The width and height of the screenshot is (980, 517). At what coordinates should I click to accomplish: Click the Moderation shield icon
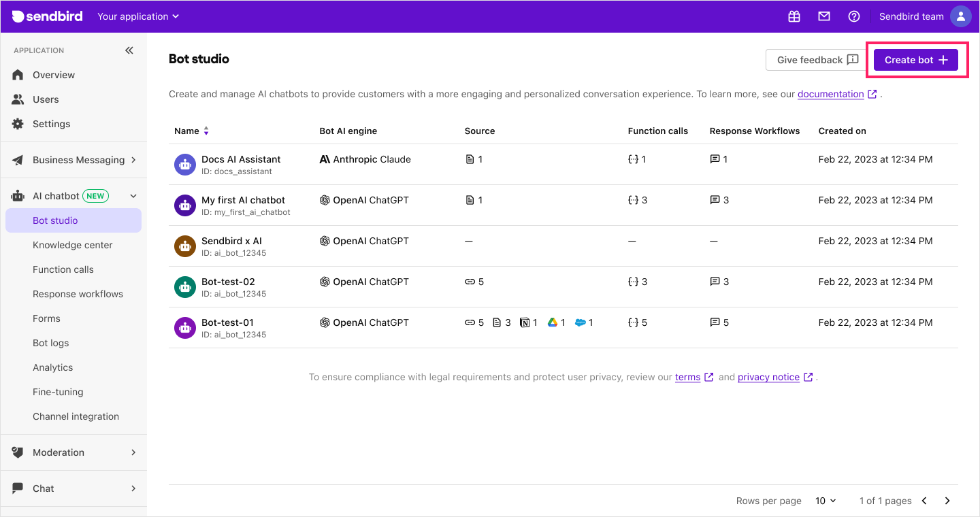(x=18, y=452)
